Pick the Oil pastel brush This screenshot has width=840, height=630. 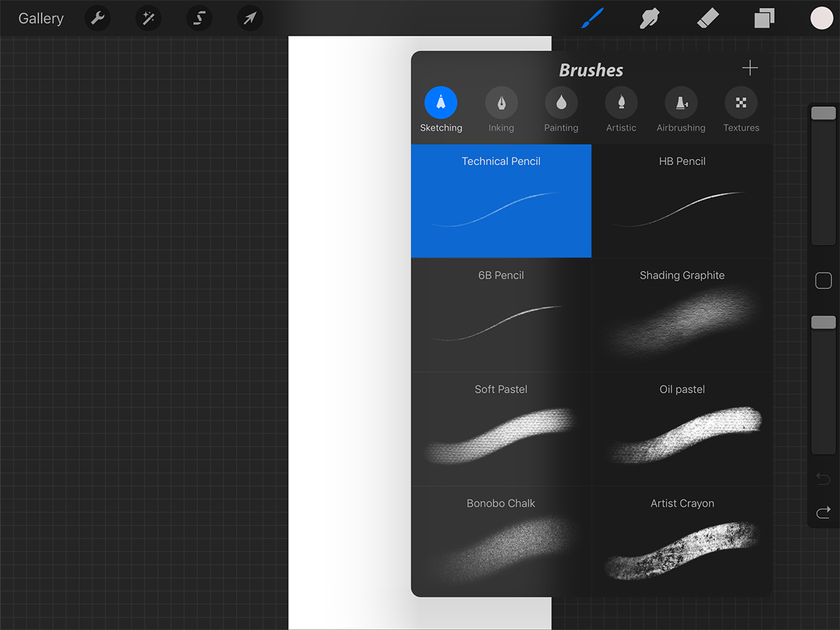682,429
